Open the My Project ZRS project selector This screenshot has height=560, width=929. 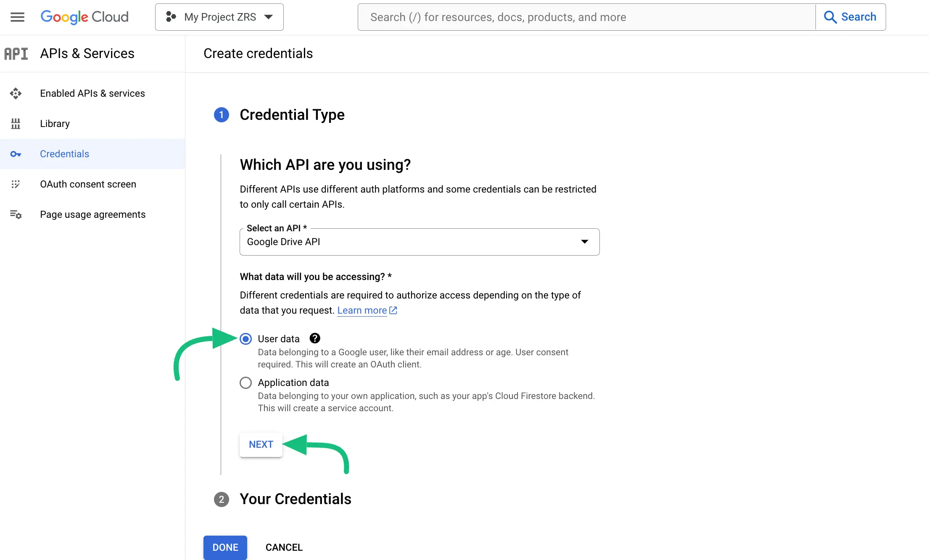click(219, 17)
